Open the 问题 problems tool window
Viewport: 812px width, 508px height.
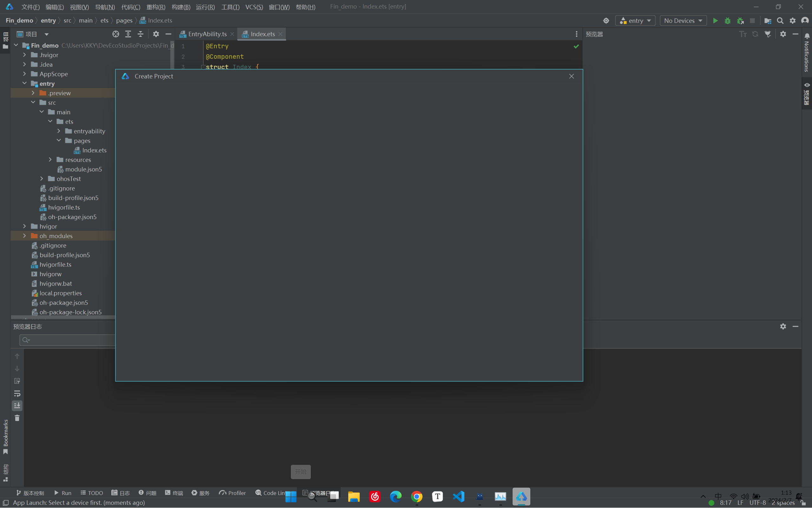(147, 493)
